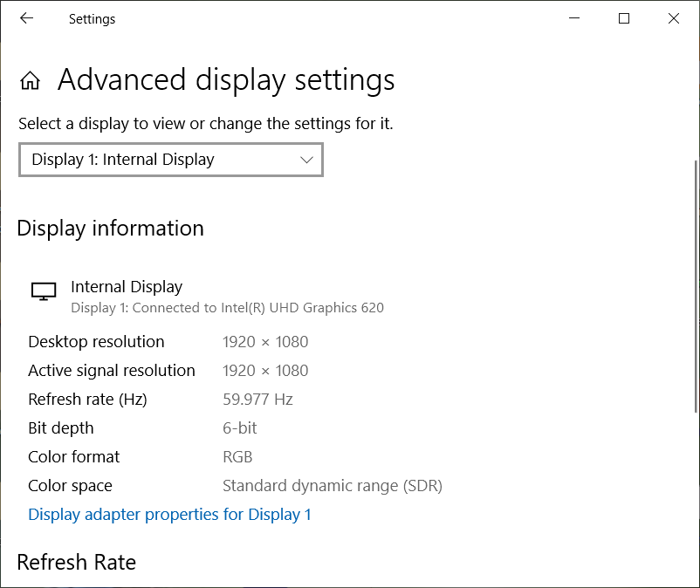The width and height of the screenshot is (700, 588).
Task: Close the Settings window
Action: pyautogui.click(x=674, y=18)
